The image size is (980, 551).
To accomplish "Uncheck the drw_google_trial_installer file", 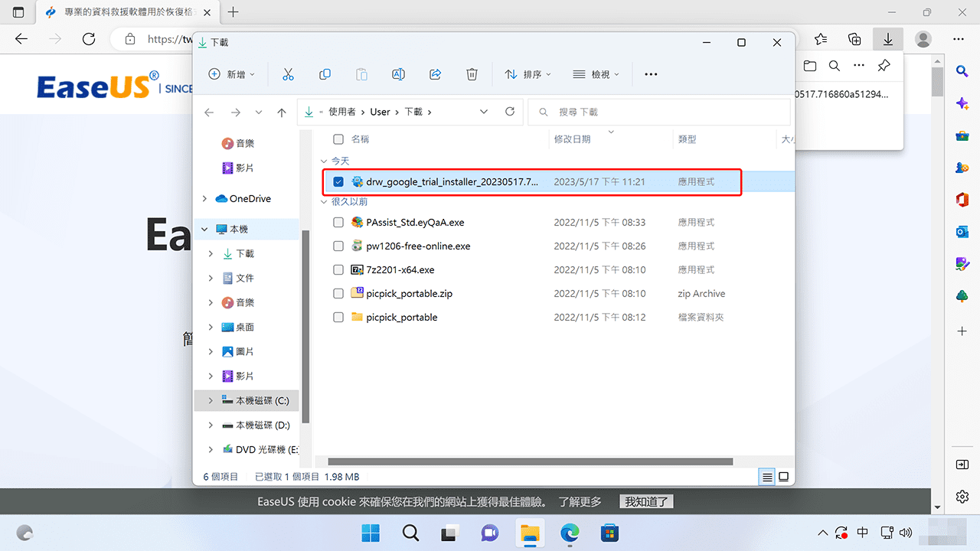I will pyautogui.click(x=338, y=181).
